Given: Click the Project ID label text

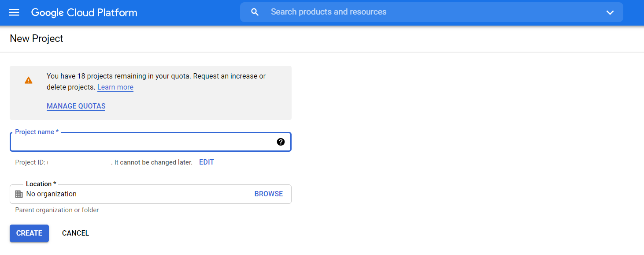Looking at the screenshot, I should [30, 162].
